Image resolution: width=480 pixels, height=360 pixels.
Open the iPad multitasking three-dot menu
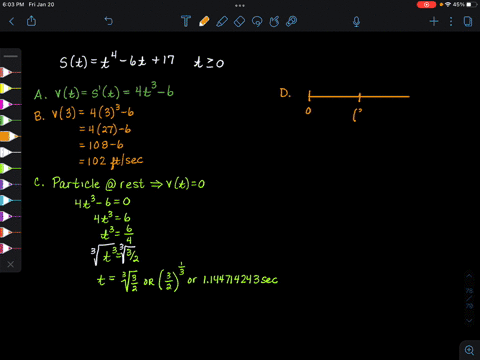click(x=240, y=5)
